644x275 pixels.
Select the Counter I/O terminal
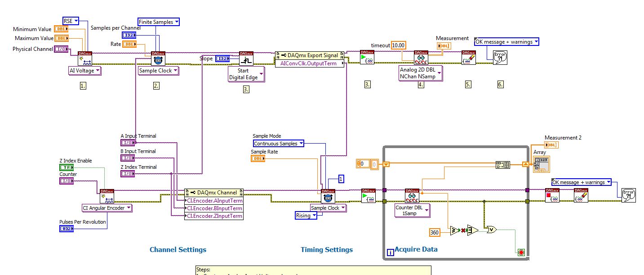point(66,181)
